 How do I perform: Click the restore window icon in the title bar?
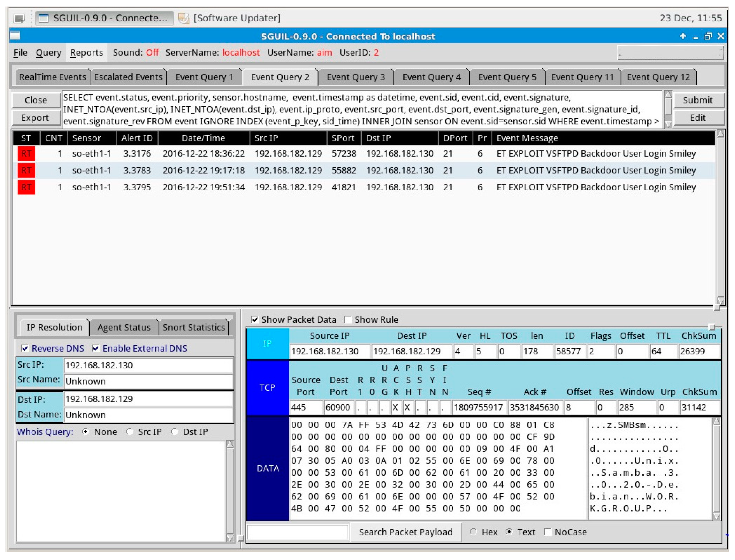pyautogui.click(x=708, y=36)
